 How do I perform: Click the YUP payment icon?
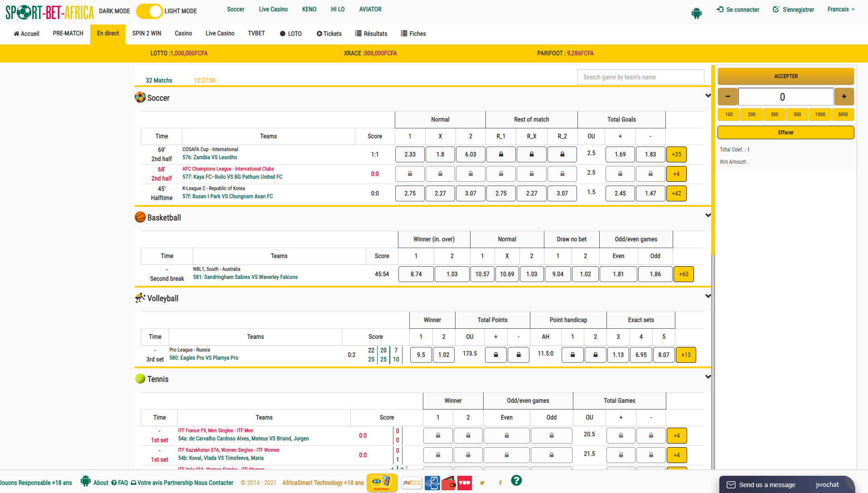point(465,483)
